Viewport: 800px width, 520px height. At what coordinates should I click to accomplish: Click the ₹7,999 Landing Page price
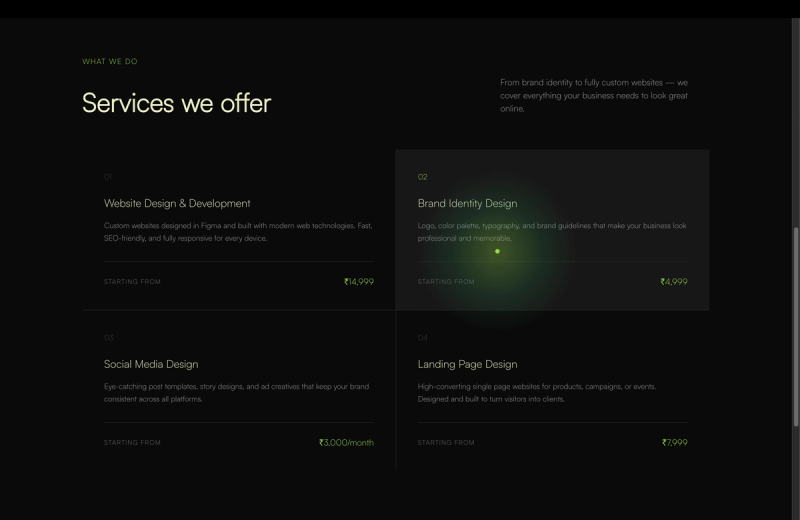pos(674,442)
